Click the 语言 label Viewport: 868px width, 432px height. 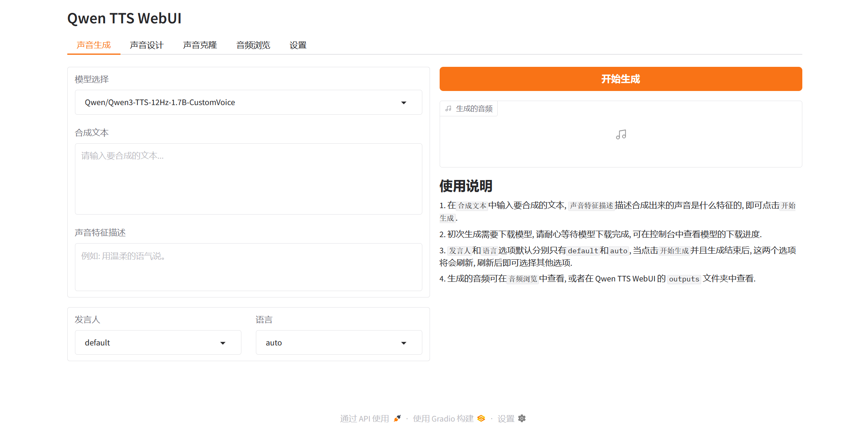pos(264,320)
